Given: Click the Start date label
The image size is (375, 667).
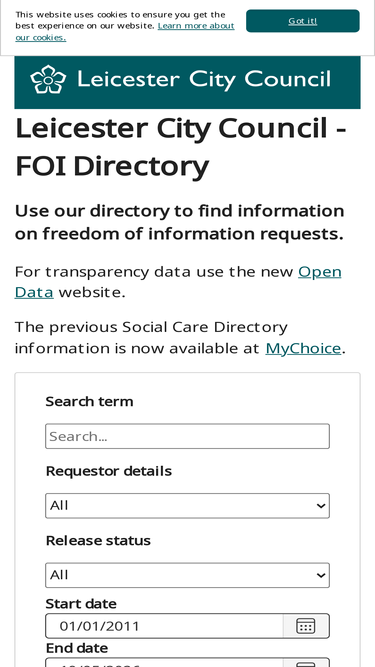Looking at the screenshot, I should (81, 604).
